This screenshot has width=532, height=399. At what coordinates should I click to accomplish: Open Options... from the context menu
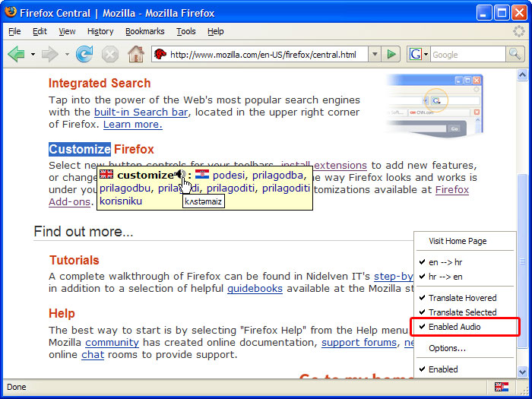click(x=465, y=348)
